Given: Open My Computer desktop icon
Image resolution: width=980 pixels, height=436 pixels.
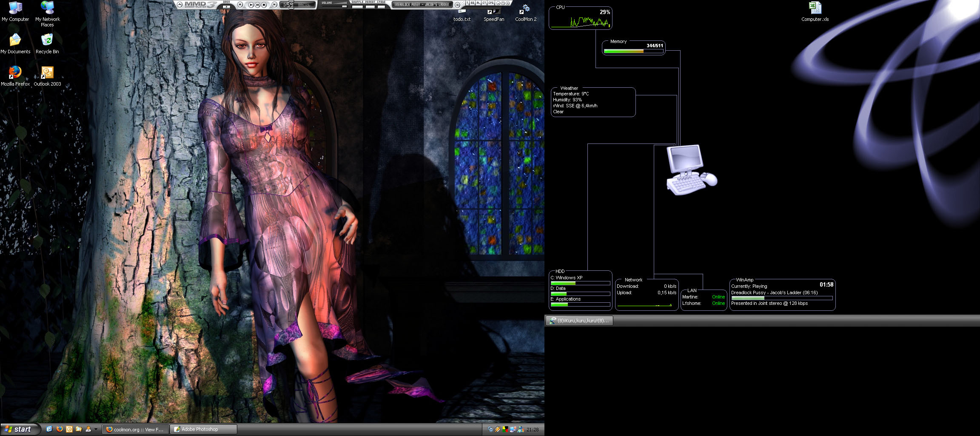Looking at the screenshot, I should pos(15,11).
